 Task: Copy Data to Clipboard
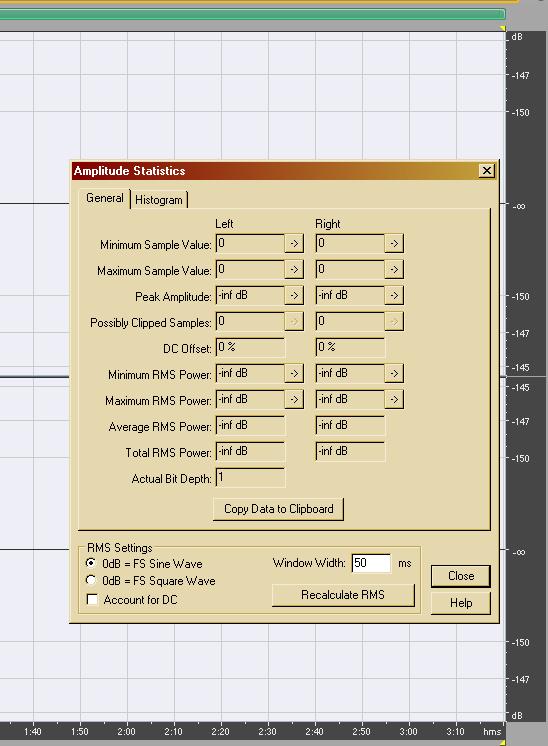[x=278, y=509]
